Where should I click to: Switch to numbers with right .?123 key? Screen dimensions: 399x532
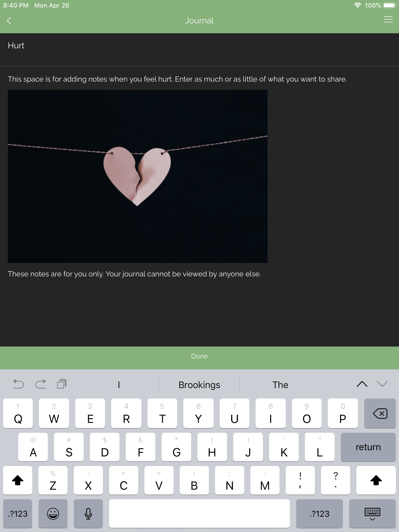pos(320,514)
